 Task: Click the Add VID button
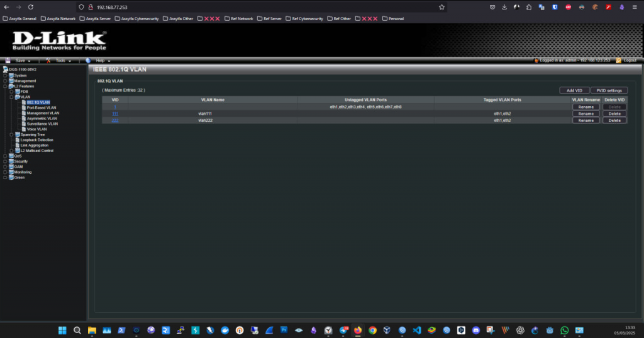(x=574, y=90)
